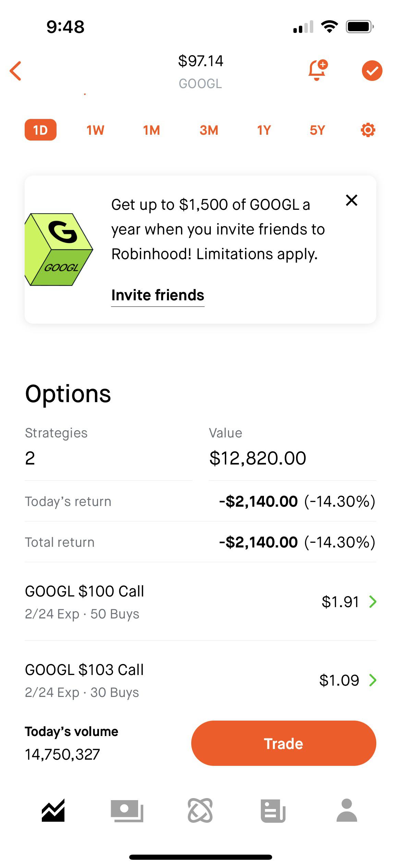Tap the back arrow icon

[16, 71]
